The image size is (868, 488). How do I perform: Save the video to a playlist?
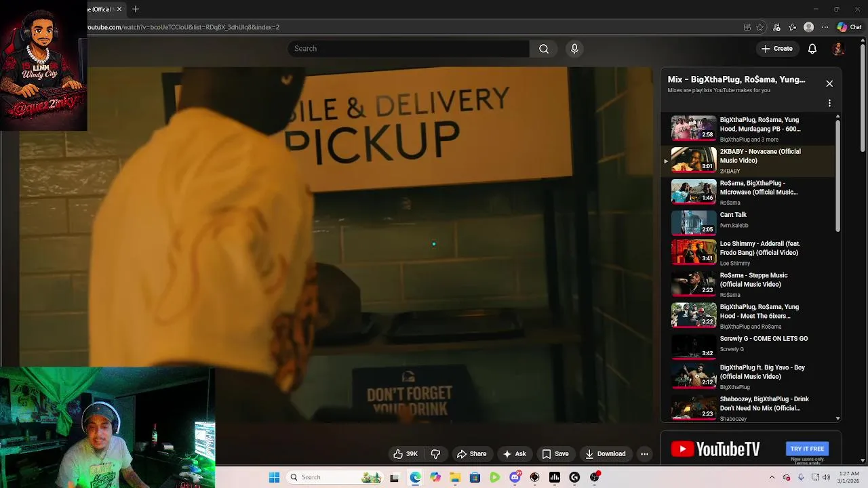[x=555, y=454]
